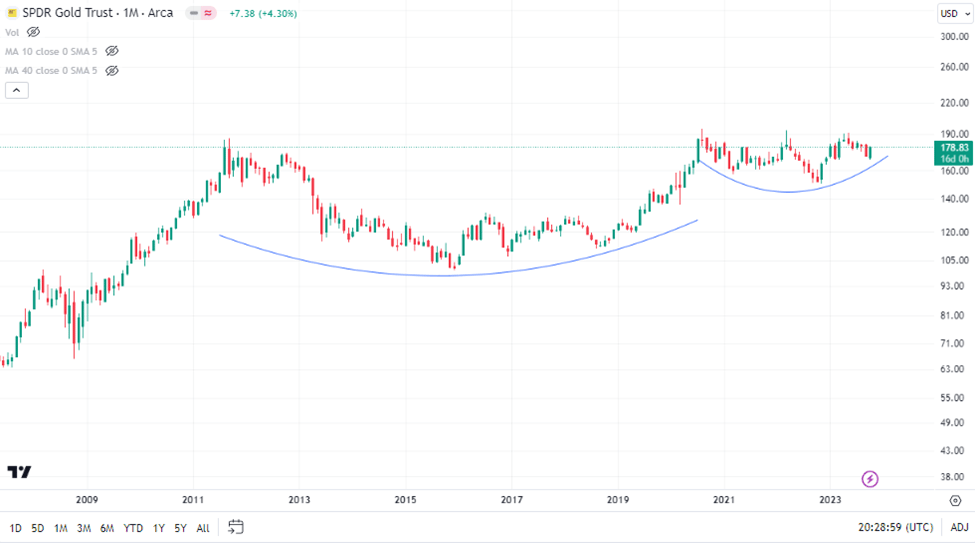
Task: Toggle visibility of MA 40 indicator
Action: click(x=112, y=70)
